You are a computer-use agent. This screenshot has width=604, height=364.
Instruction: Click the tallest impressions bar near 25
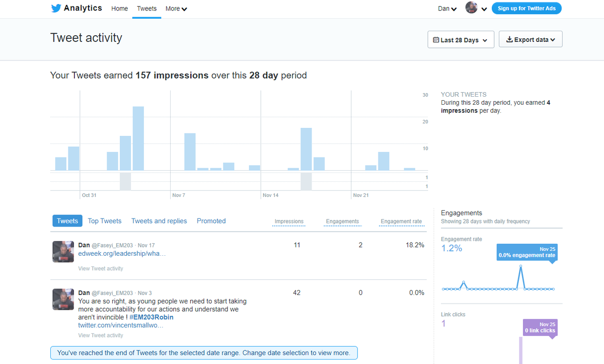pos(138,138)
